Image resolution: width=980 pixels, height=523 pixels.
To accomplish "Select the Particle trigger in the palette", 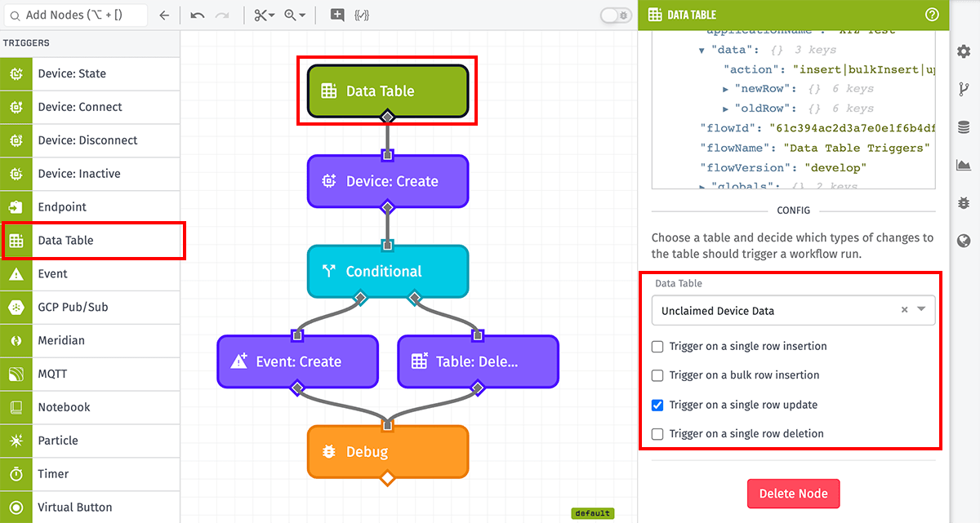I will click(90, 441).
